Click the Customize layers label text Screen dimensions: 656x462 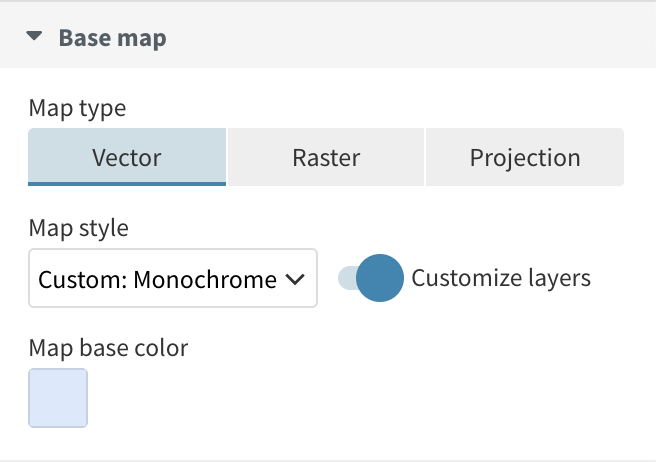click(x=501, y=278)
